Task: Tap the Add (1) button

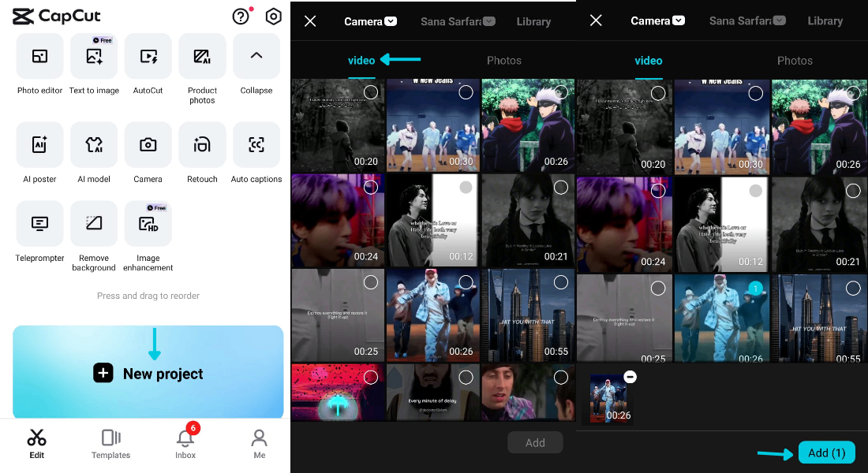Action: [x=826, y=453]
